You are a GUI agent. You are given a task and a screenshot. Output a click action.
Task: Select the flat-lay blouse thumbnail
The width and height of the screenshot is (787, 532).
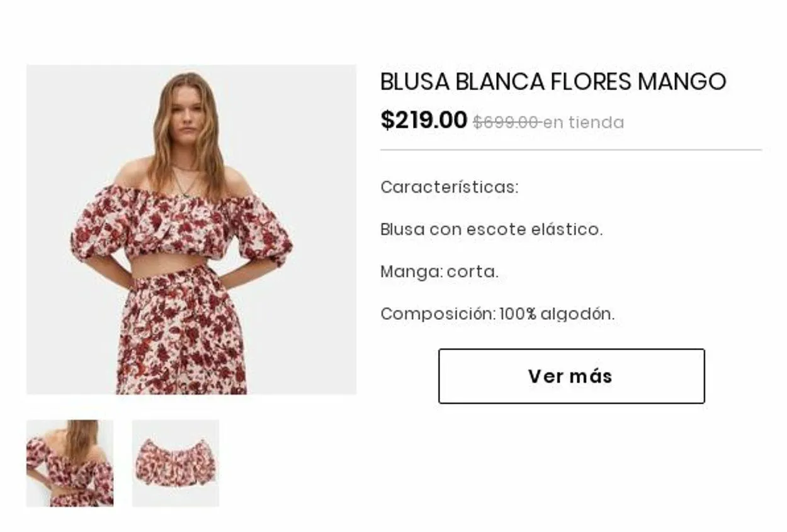pyautogui.click(x=176, y=463)
